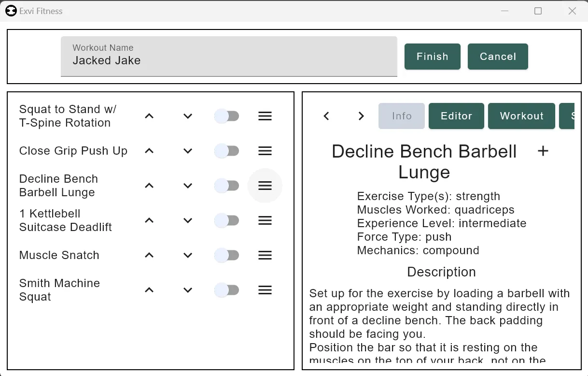Click the drag handle for Squat to Stand row
The height and width of the screenshot is (376, 588).
point(265,116)
